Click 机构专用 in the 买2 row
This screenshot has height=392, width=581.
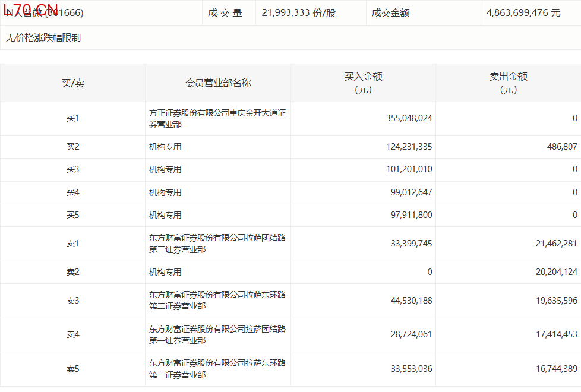click(165, 147)
